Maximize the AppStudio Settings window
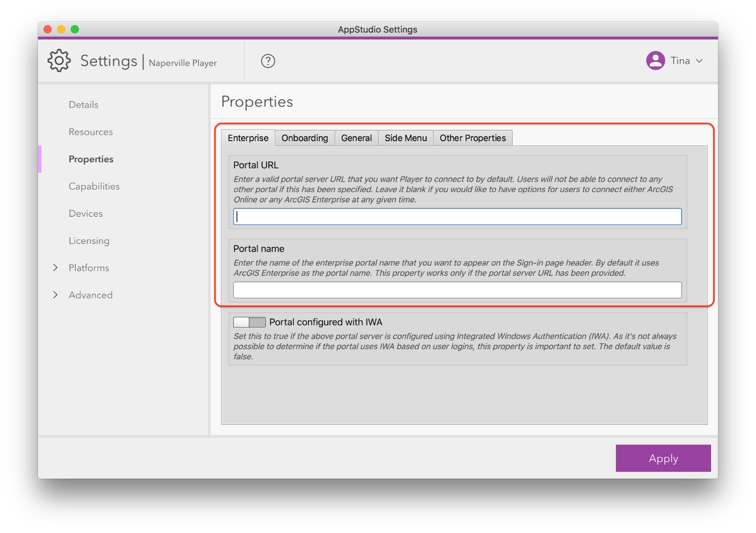 point(75,29)
